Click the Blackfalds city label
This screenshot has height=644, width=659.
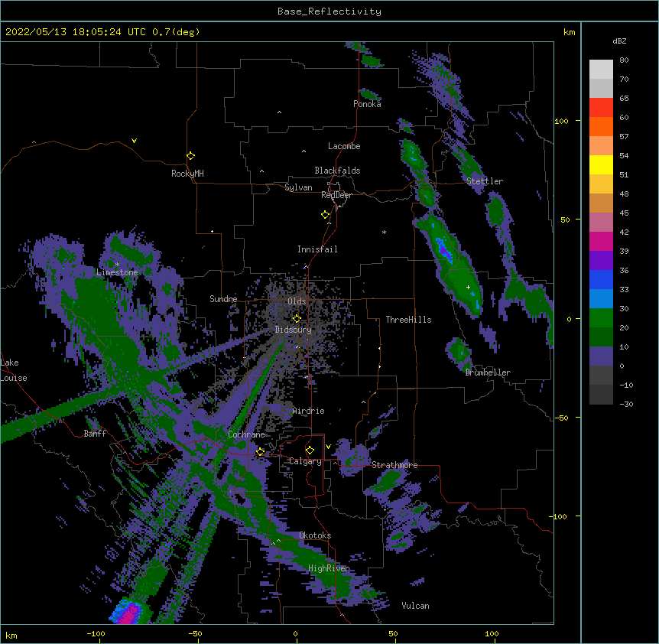[x=337, y=171]
